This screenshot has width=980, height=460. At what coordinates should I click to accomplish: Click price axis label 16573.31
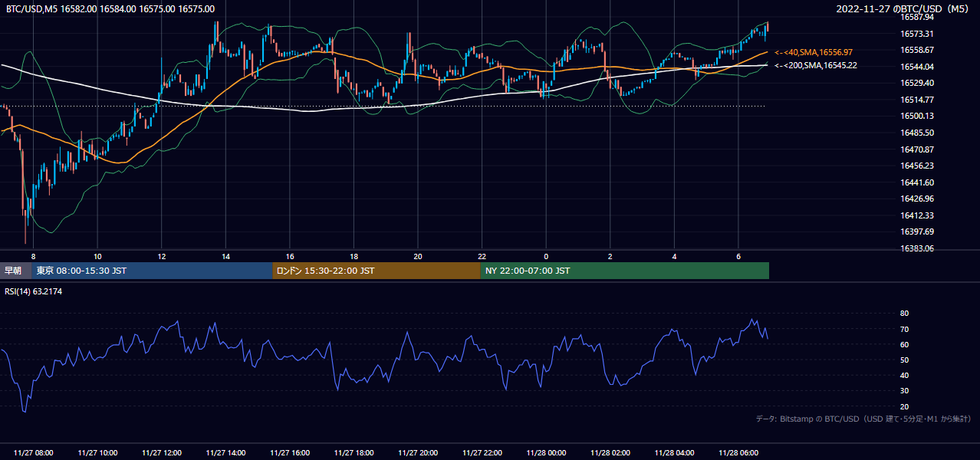pos(916,34)
